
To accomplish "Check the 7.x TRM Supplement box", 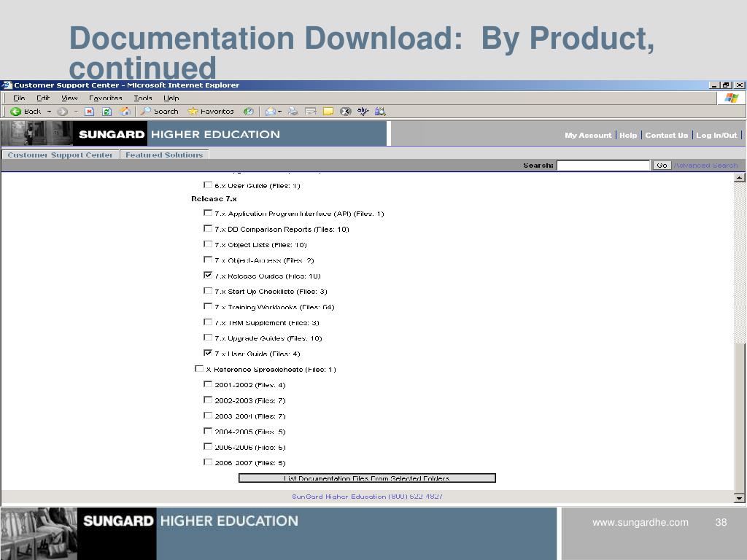I will coord(208,322).
